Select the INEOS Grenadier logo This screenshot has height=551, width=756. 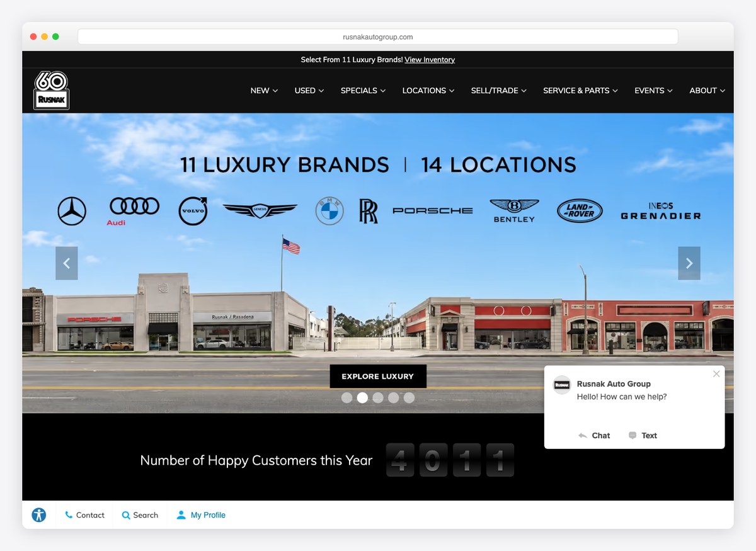[x=661, y=211]
